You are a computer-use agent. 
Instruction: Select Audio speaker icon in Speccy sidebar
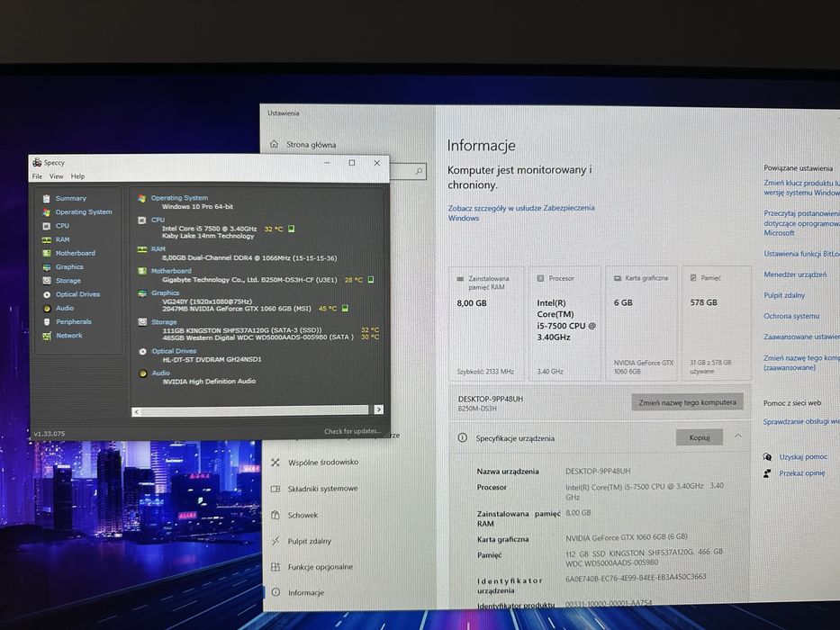(47, 309)
